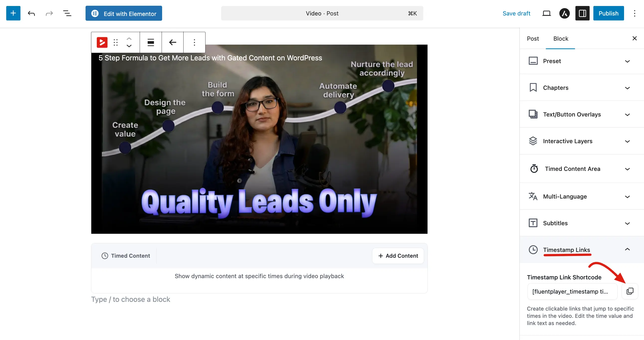Move the video block down

[x=129, y=46]
